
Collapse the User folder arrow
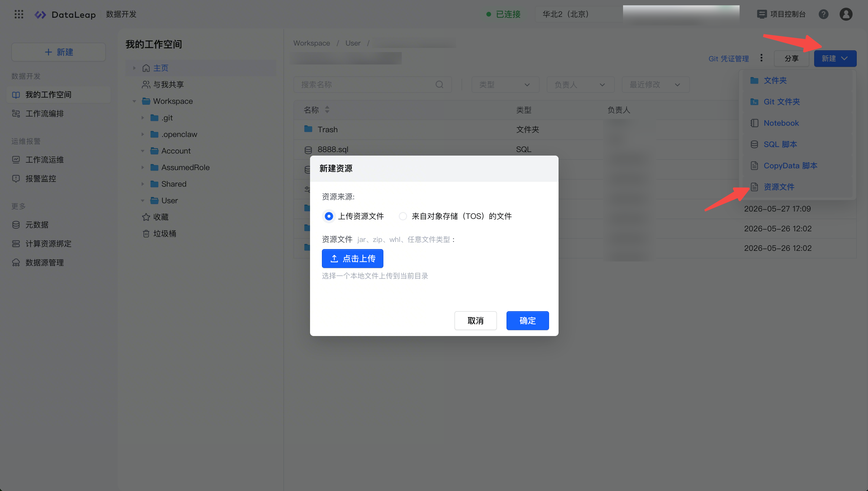[143, 200]
